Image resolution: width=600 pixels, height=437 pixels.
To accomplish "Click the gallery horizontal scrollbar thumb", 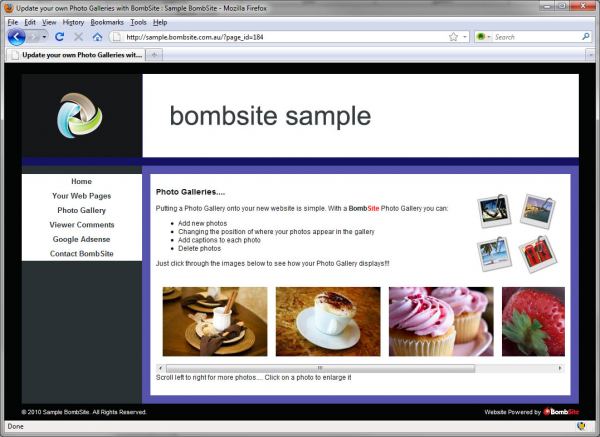I will (320, 368).
